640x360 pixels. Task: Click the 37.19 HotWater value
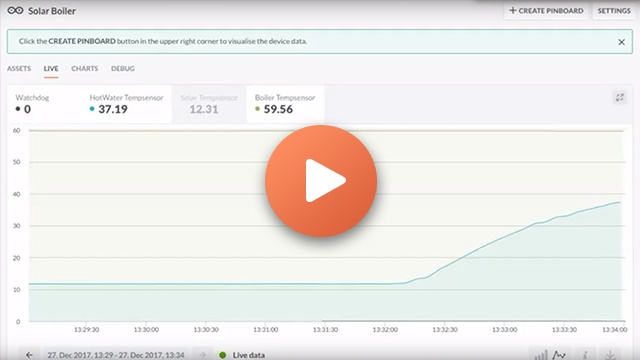coord(113,109)
